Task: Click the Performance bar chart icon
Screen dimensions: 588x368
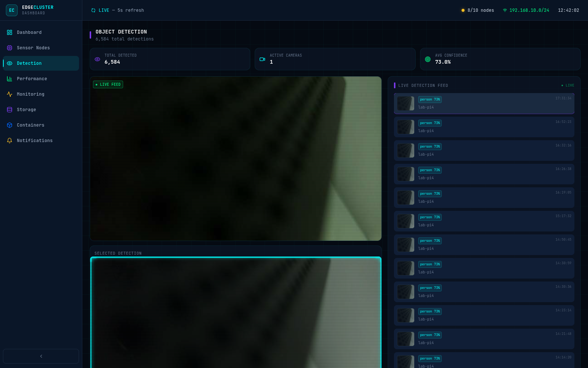Action: pos(10,79)
